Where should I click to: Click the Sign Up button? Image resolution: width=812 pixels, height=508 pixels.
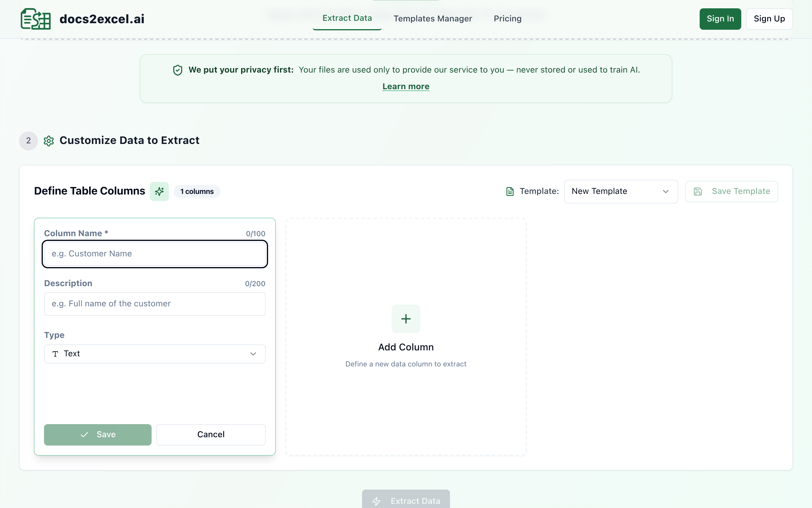pyautogui.click(x=769, y=19)
